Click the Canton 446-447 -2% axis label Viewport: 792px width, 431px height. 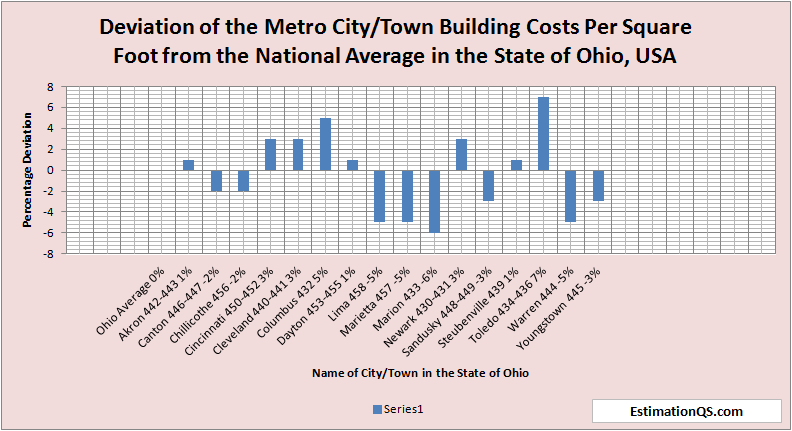pos(178,308)
